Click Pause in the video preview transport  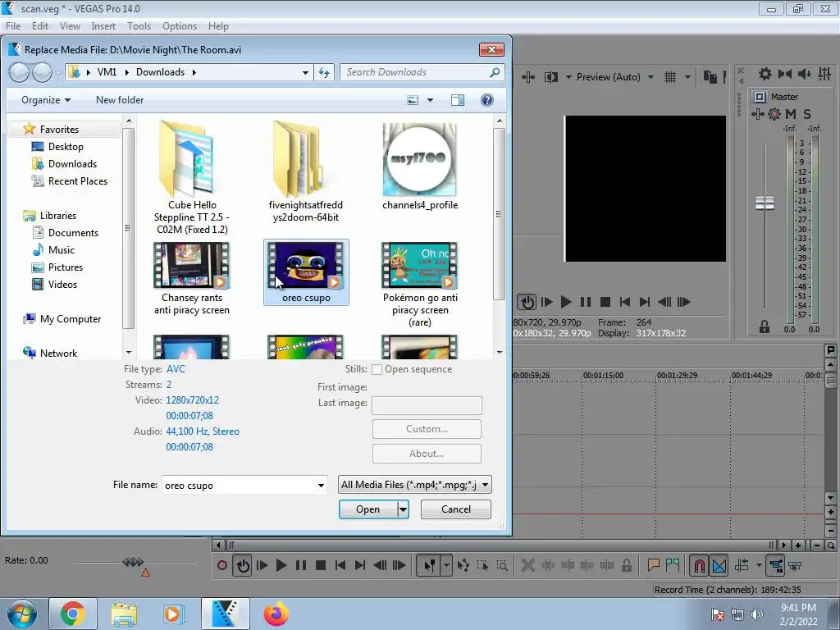(586, 302)
